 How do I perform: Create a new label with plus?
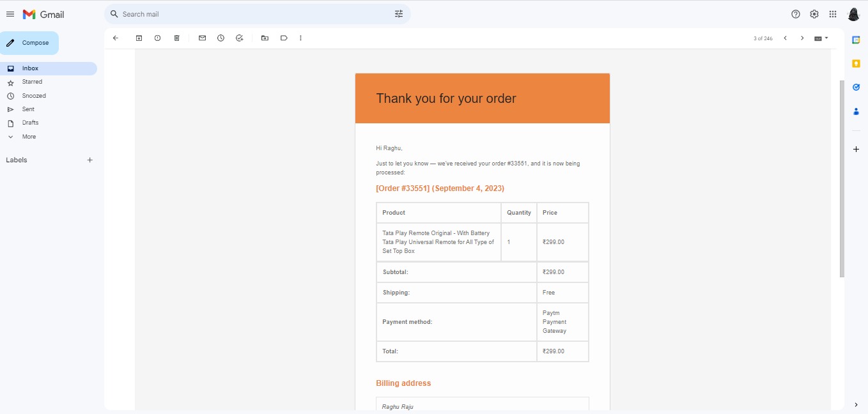coord(90,160)
